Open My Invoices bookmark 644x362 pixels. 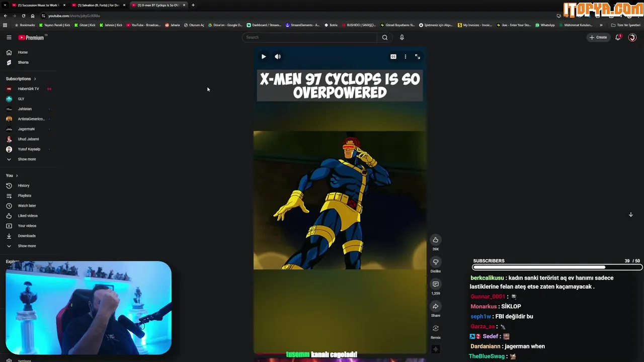click(475, 25)
